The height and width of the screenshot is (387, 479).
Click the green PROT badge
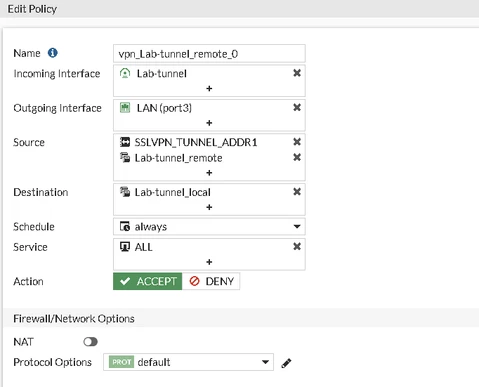pyautogui.click(x=121, y=362)
